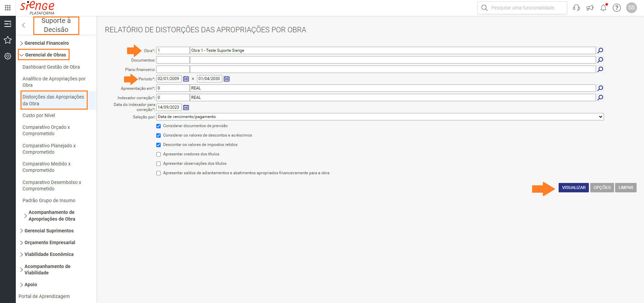Image resolution: width=644 pixels, height=303 pixels.
Task: Expand Gerencial Suprimentos section
Action: 47,231
